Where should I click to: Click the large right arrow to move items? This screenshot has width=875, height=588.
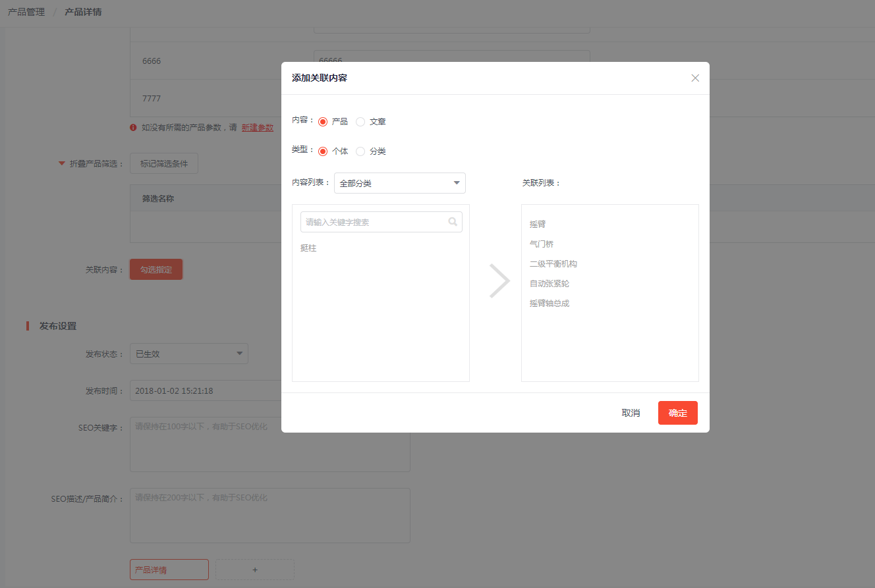[x=499, y=281]
